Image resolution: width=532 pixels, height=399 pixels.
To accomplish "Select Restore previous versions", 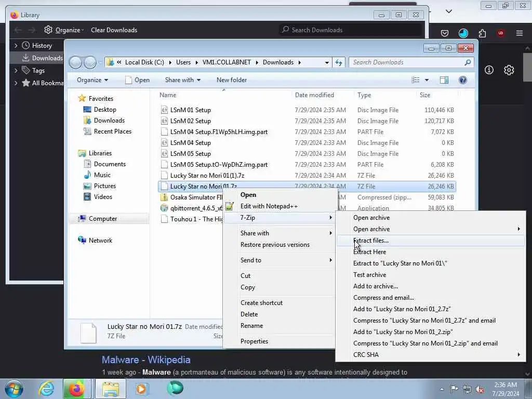I will tap(279, 245).
